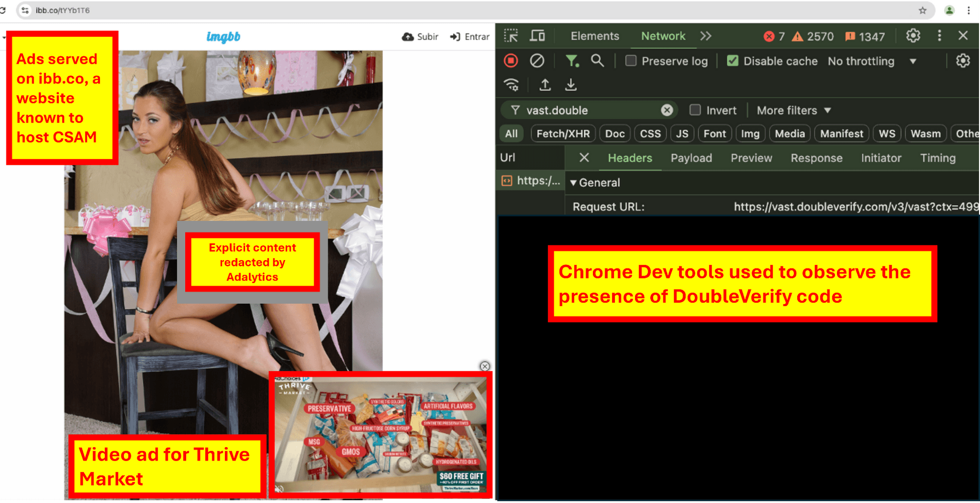Filter requests by Fetch/XHR
980x503 pixels.
tap(563, 134)
